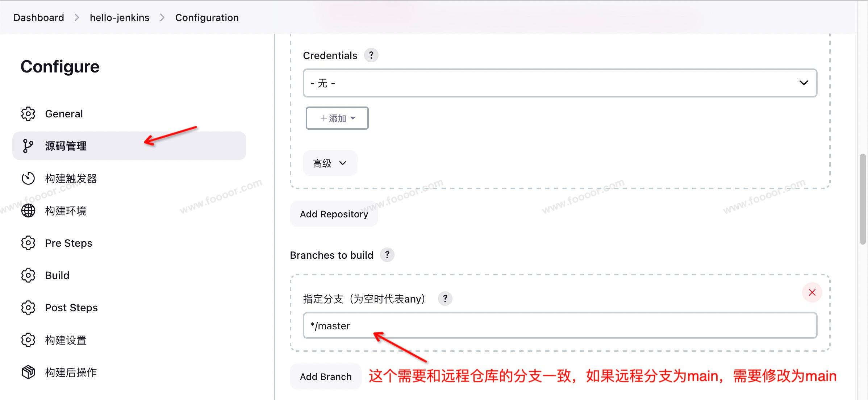
Task: Expand the 添加 credentials dropdown button
Action: 337,118
